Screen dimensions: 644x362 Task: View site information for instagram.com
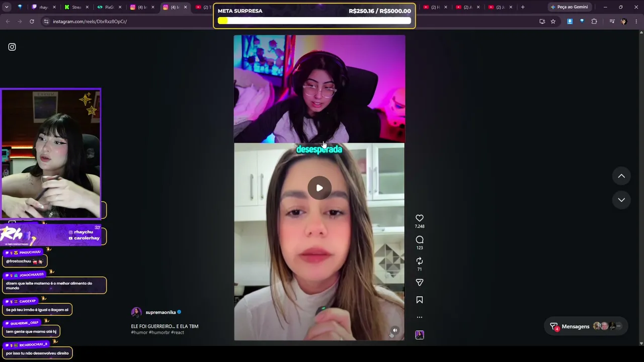[46, 22]
